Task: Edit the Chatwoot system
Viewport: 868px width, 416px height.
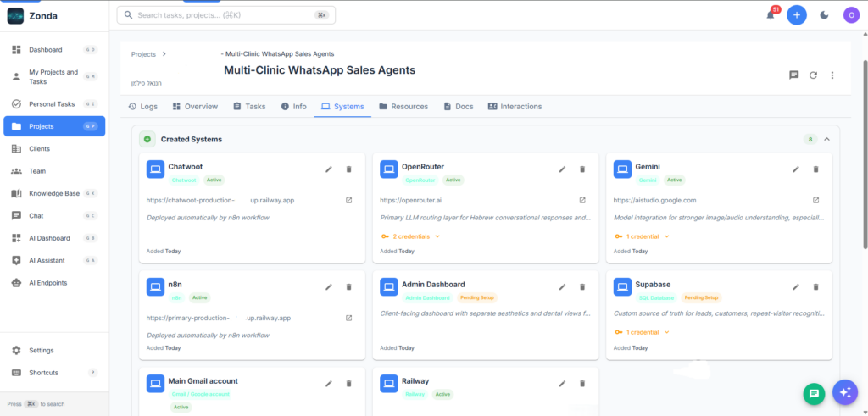Action: click(x=329, y=169)
